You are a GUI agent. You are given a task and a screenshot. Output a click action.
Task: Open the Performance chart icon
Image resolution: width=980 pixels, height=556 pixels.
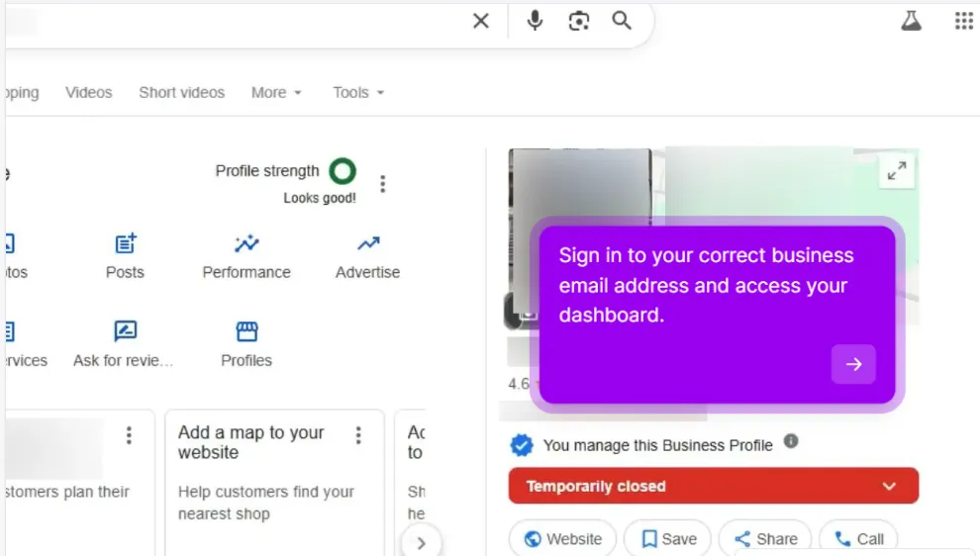(x=246, y=243)
